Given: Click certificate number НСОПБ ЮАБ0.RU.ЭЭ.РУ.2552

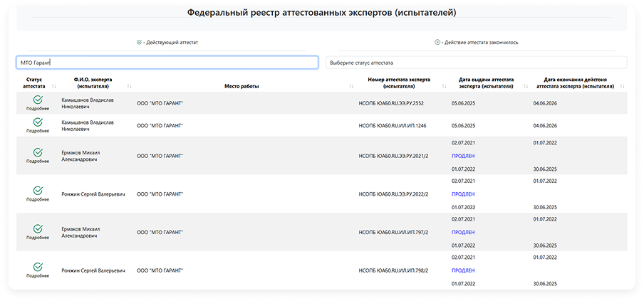Looking at the screenshot, I should [391, 103].
